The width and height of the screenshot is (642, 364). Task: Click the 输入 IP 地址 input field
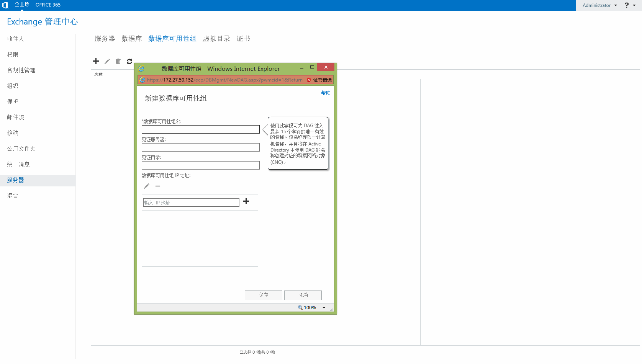tap(191, 202)
